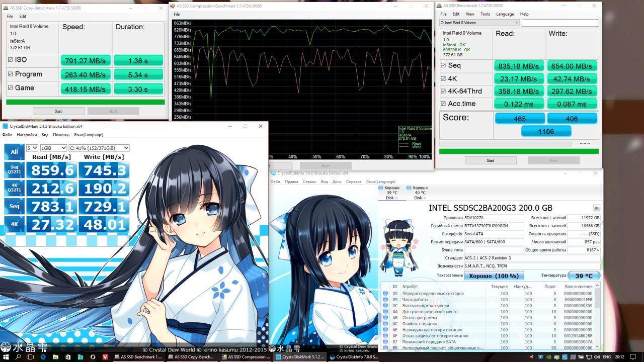Uncheck the ISO test in Copy-Benchmark

pos(11,60)
